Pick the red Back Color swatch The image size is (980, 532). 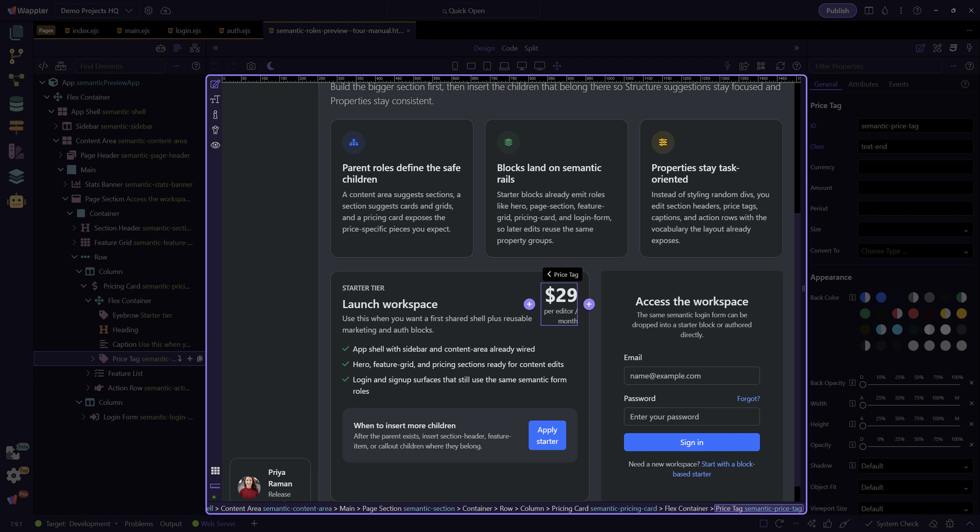coord(913,314)
